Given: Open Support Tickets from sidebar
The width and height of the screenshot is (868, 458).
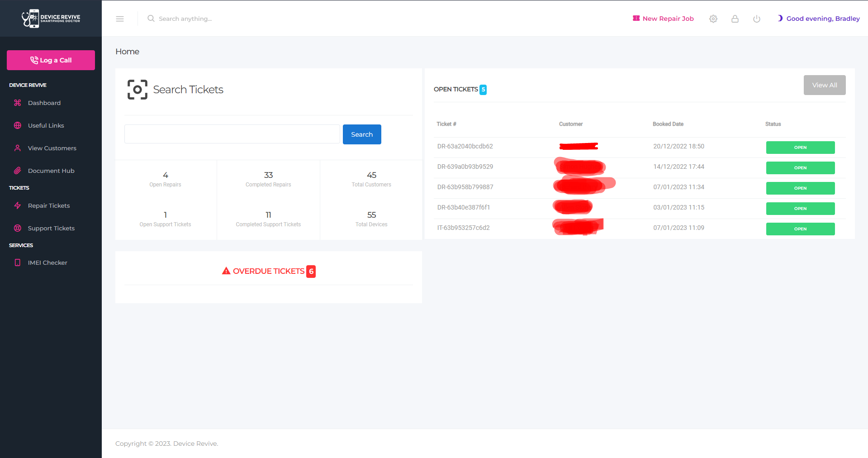Looking at the screenshot, I should 51,228.
